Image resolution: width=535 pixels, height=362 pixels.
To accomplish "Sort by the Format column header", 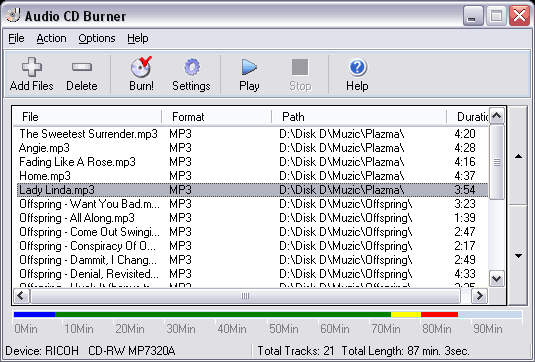I will pos(217,117).
